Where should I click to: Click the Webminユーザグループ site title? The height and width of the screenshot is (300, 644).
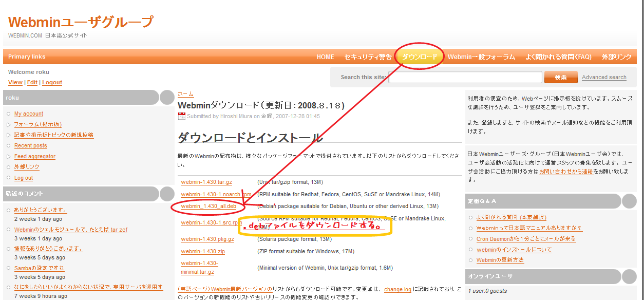pyautogui.click(x=81, y=22)
